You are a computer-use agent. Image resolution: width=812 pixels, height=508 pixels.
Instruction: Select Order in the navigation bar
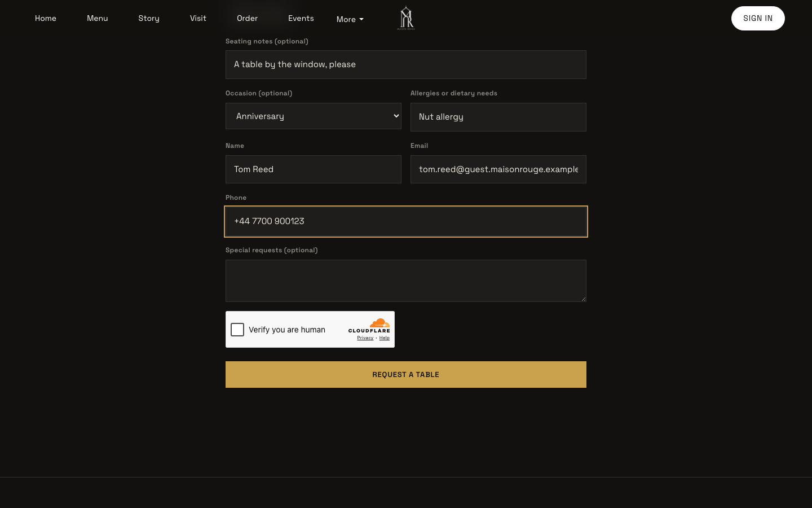tap(247, 19)
